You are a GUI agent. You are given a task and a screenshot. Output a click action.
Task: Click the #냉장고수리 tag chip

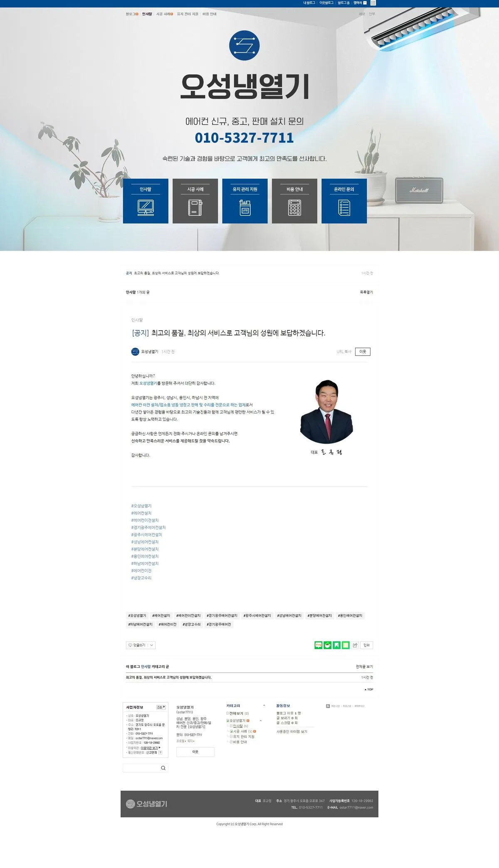pyautogui.click(x=191, y=624)
